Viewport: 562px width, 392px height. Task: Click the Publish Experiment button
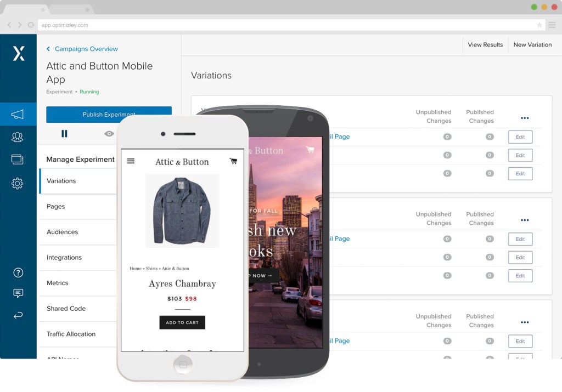point(109,115)
